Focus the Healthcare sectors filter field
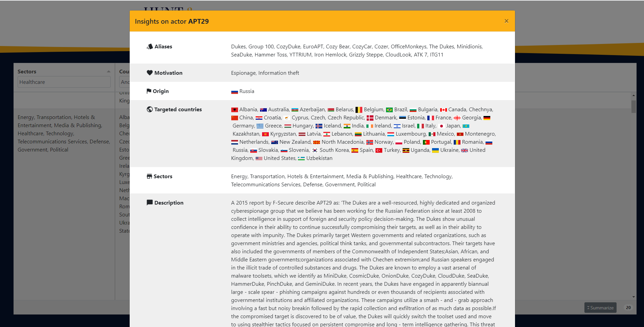 pyautogui.click(x=64, y=82)
